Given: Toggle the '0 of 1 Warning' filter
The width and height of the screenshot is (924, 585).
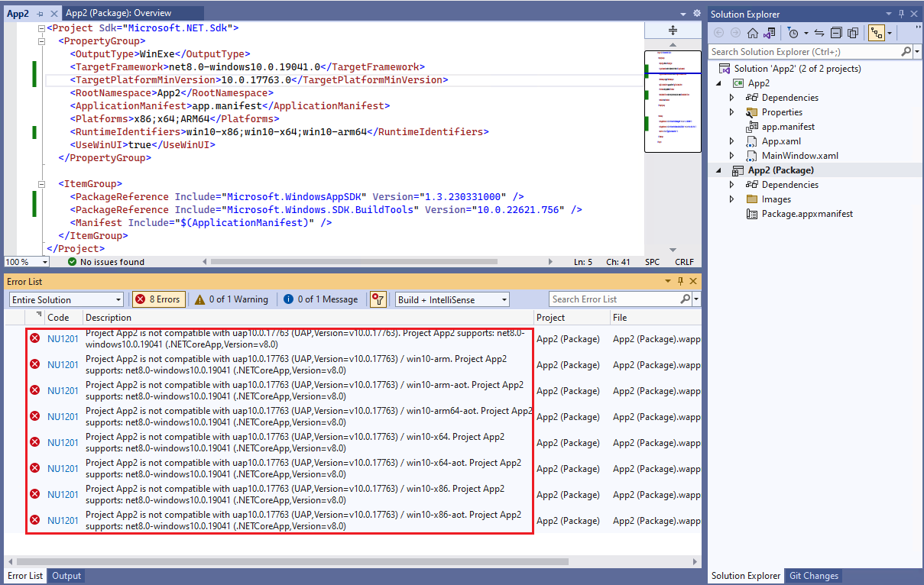Looking at the screenshot, I should pyautogui.click(x=231, y=299).
